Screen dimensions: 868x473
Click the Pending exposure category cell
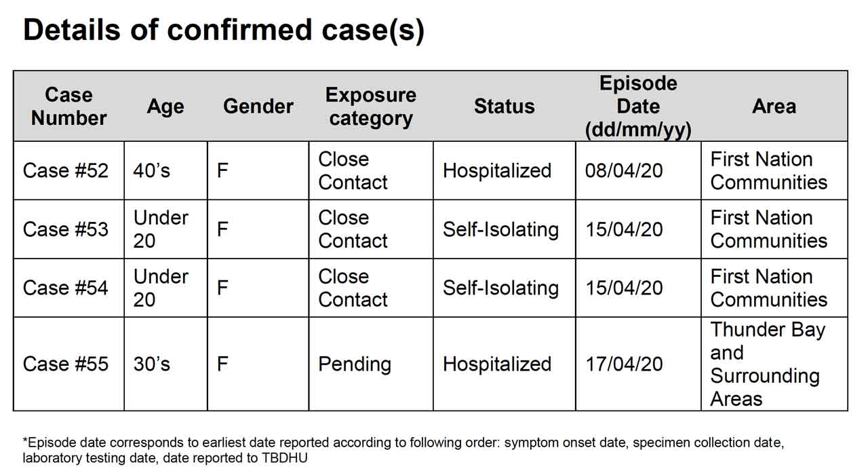355,364
